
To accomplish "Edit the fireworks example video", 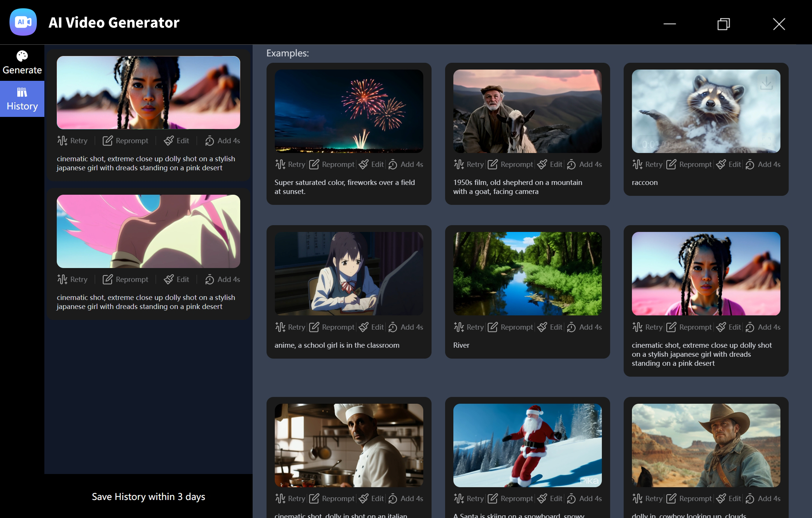I will coord(371,164).
